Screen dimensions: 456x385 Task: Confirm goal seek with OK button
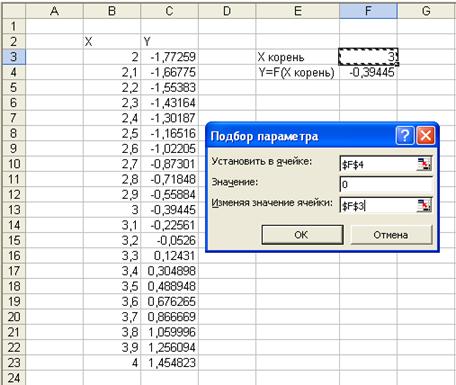[x=302, y=235]
